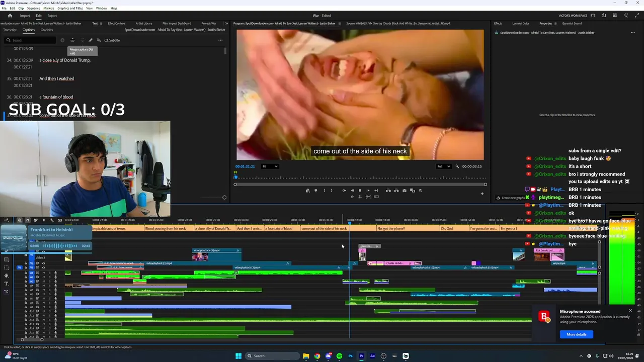Open the Graphics and Titles menu
Screen dimensions: 644x362
pyautogui.click(x=70, y=9)
